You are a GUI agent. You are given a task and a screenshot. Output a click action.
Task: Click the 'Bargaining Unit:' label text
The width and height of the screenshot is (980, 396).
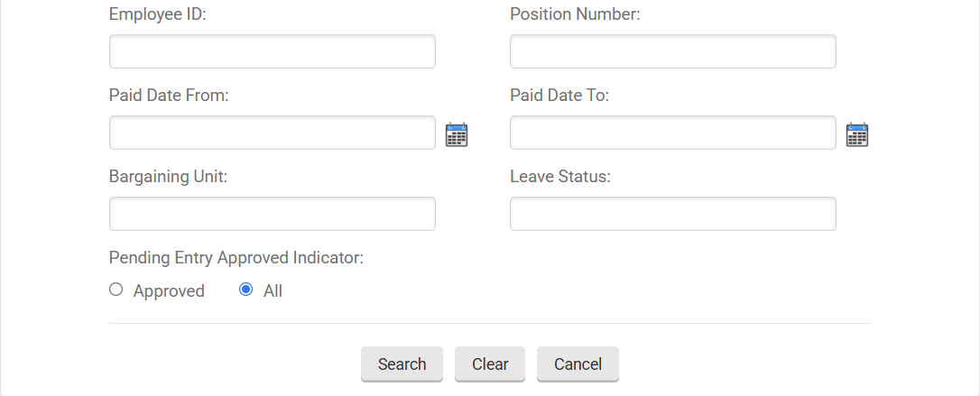(168, 177)
